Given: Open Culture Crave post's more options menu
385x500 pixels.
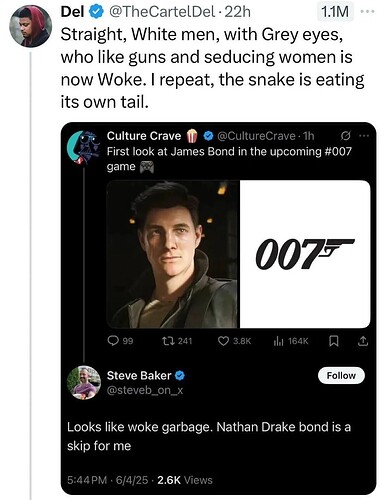Looking at the screenshot, I should click(364, 136).
